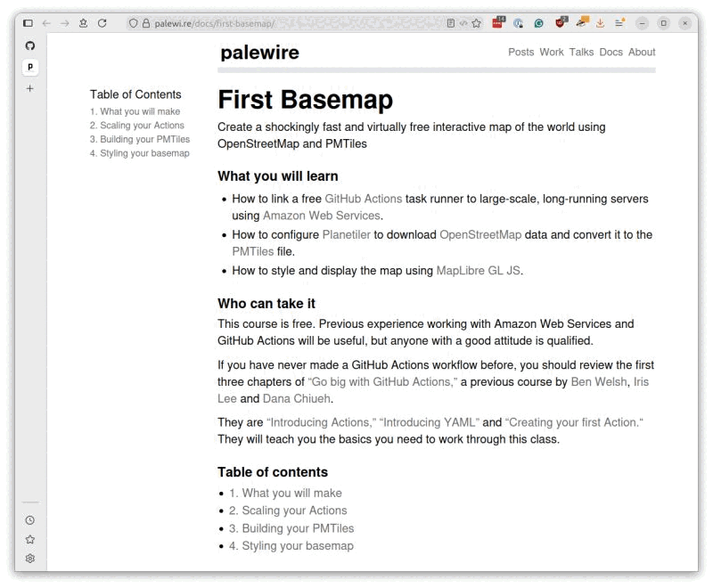Viewport: 713px width, 588px height.
Task: Open the uBlock shield extension icon
Action: [x=561, y=22]
